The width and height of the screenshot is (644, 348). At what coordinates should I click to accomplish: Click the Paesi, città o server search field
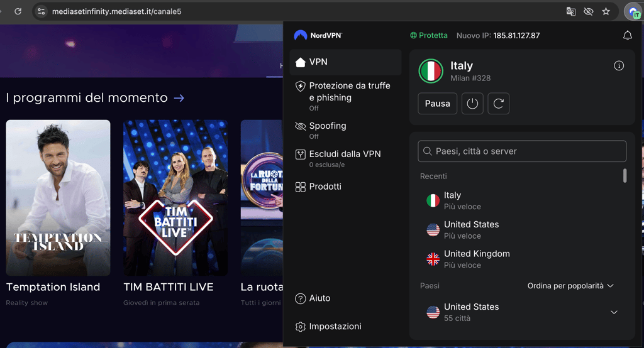522,151
